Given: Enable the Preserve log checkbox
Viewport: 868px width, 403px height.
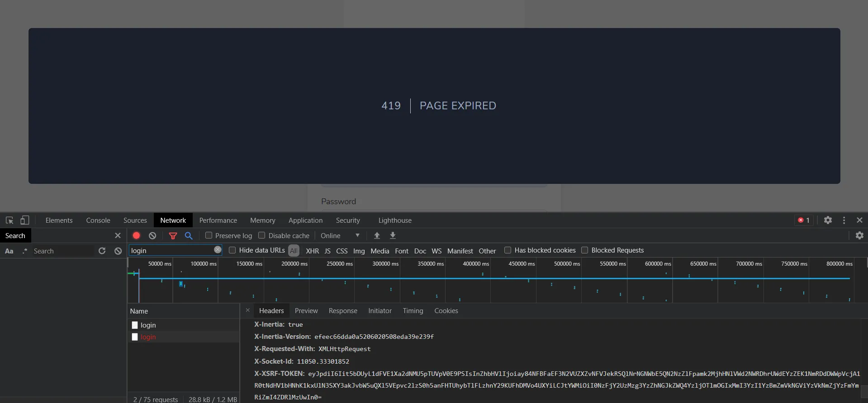Looking at the screenshot, I should (209, 235).
